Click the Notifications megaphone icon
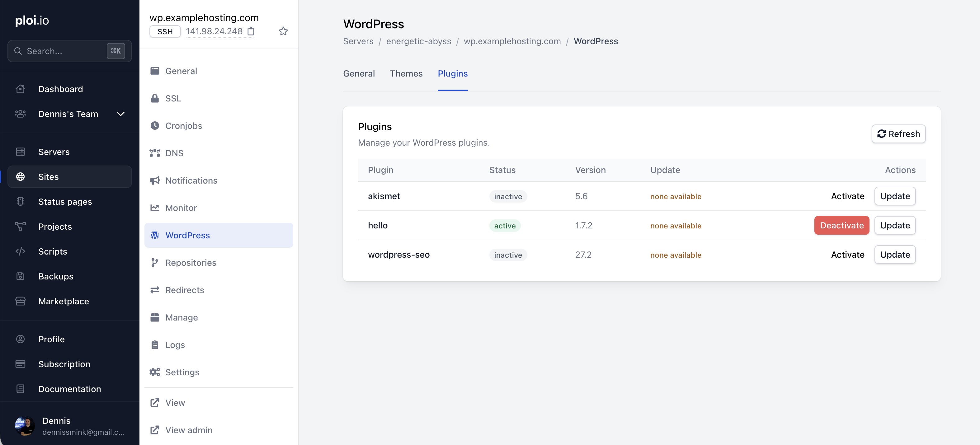Viewport: 980px width, 445px height. pos(154,180)
